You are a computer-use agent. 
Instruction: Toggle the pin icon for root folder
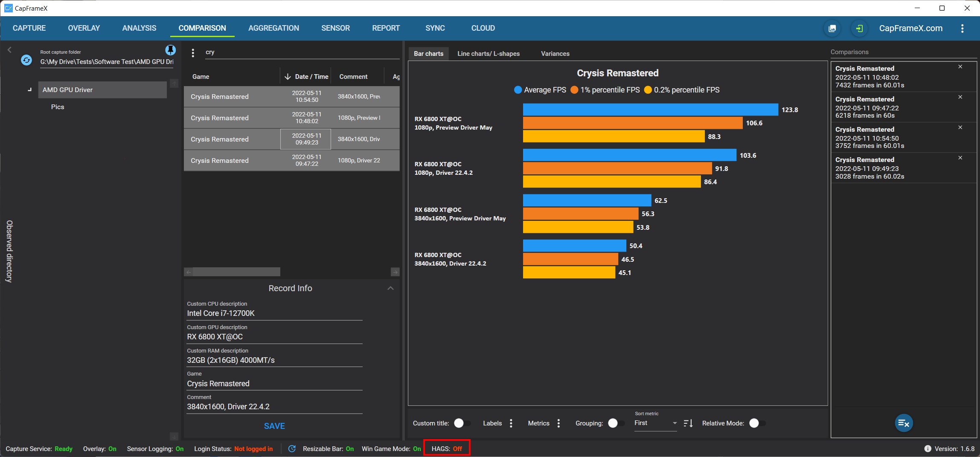(x=170, y=50)
